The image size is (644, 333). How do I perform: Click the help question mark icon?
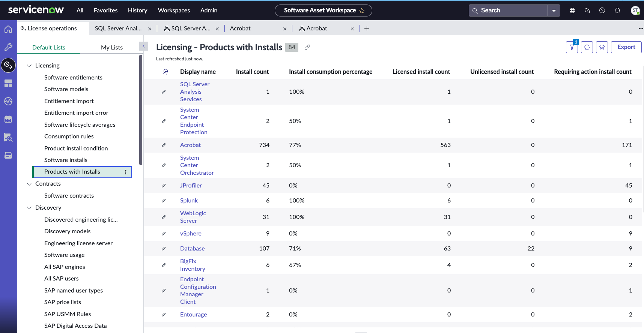click(602, 10)
